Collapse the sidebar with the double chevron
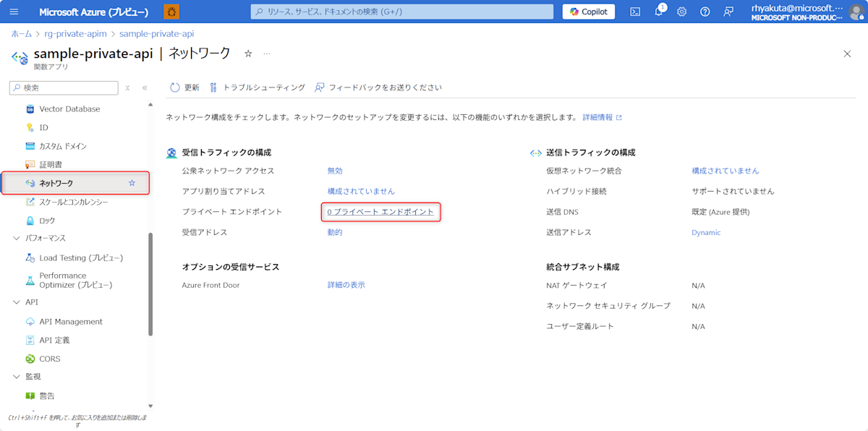 tap(145, 88)
